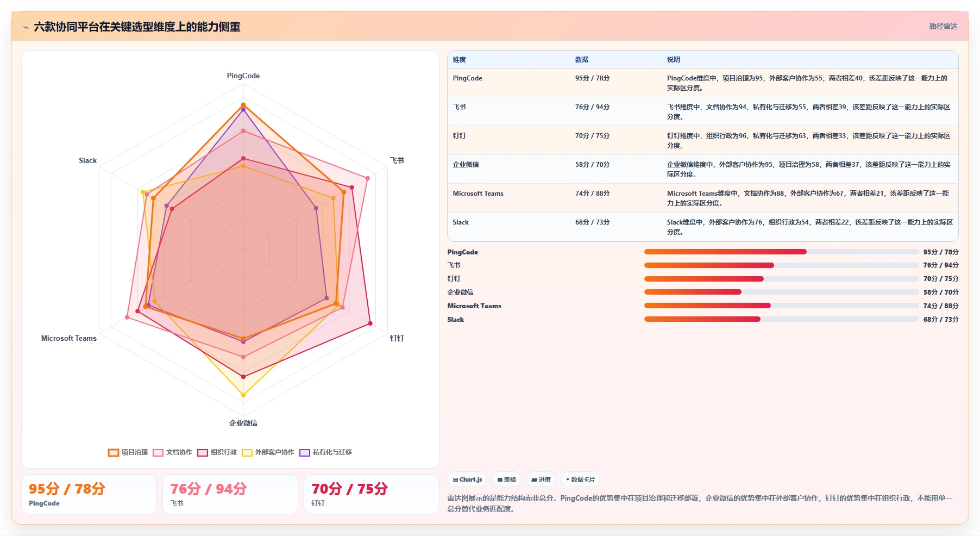
Task: Click the 文档协作 point on Microsoft Teams axis
Action: [x=127, y=317]
